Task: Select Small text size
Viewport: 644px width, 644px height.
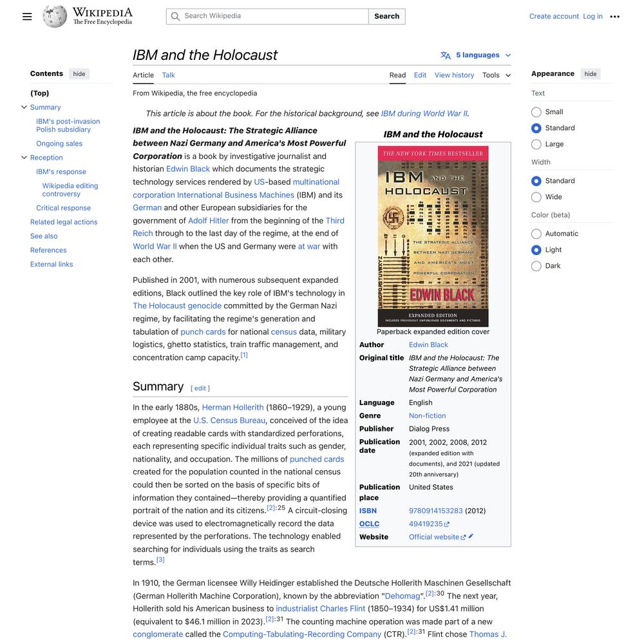Action: (x=536, y=112)
